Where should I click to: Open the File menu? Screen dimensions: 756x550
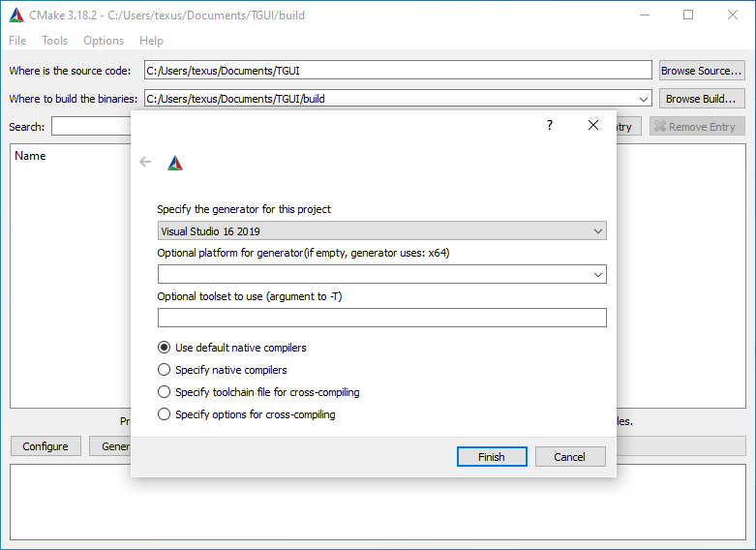click(x=17, y=41)
